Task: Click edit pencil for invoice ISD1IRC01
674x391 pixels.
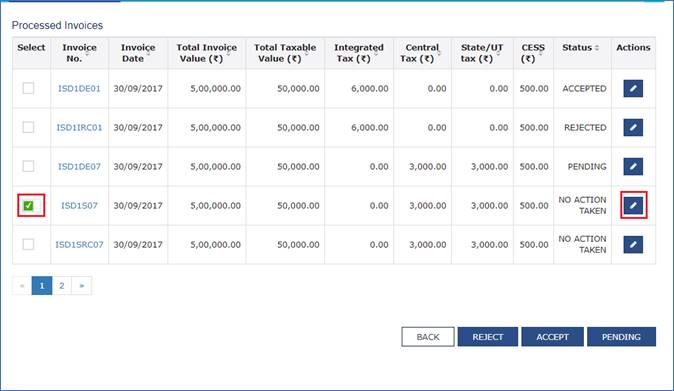Action: 633,128
